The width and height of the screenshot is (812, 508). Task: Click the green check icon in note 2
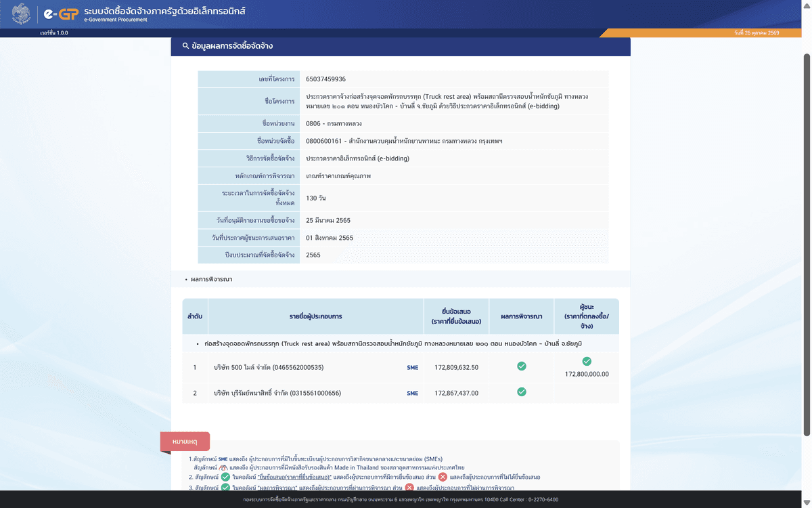coord(226,477)
